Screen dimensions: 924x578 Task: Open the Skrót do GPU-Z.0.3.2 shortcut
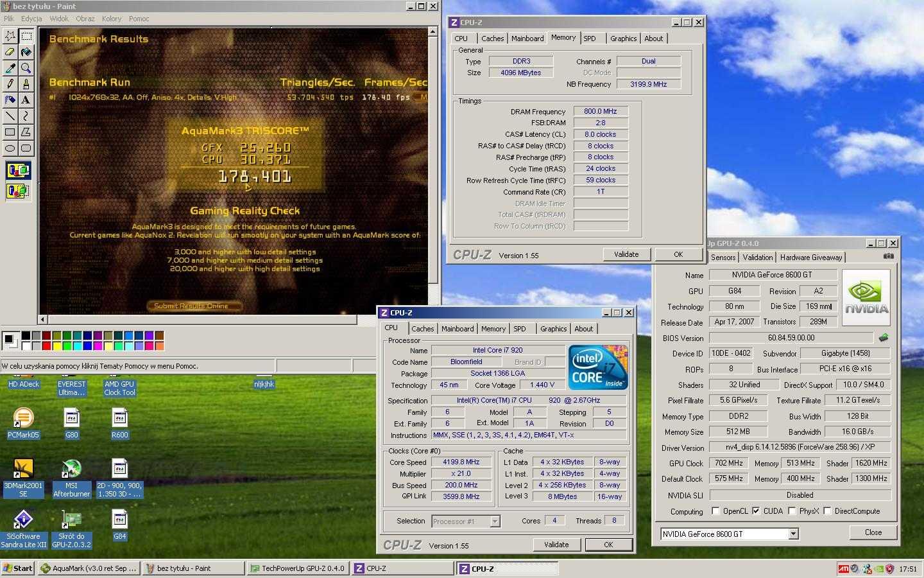[71, 530]
